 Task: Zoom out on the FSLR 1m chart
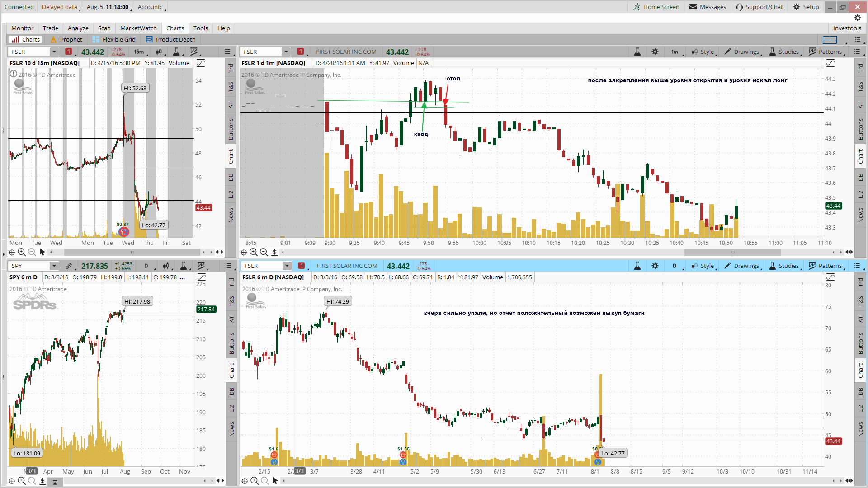[264, 252]
